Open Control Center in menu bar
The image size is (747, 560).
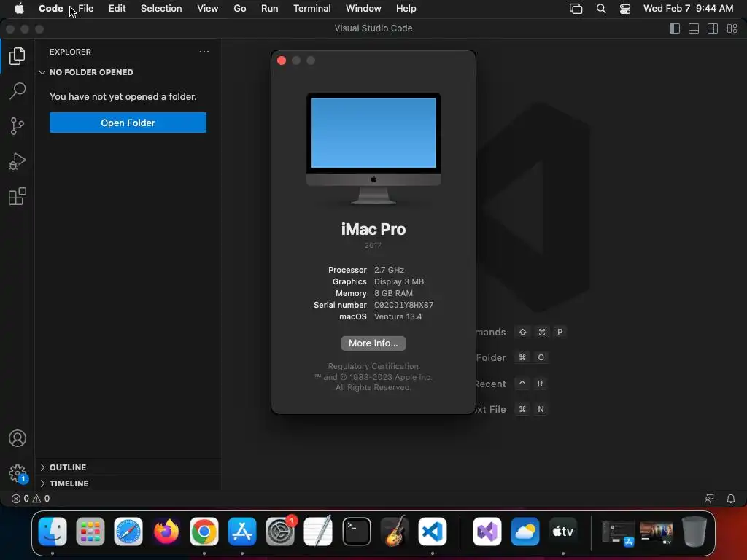pyautogui.click(x=625, y=9)
